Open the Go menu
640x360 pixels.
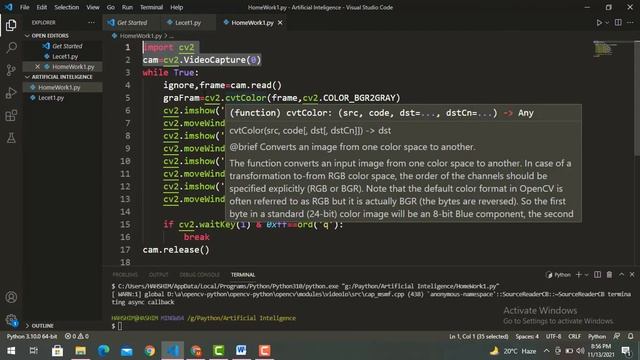pos(111,7)
